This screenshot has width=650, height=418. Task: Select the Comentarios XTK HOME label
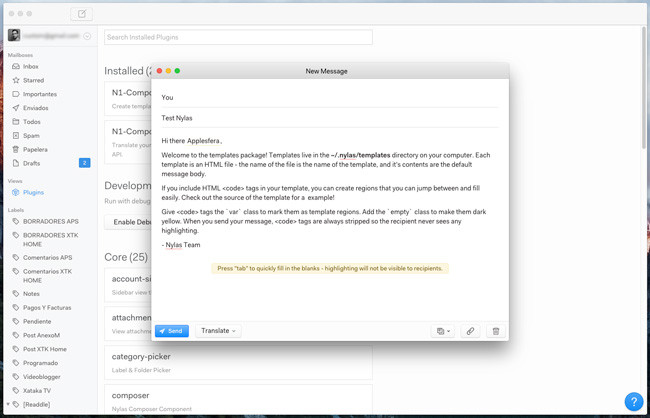48,276
